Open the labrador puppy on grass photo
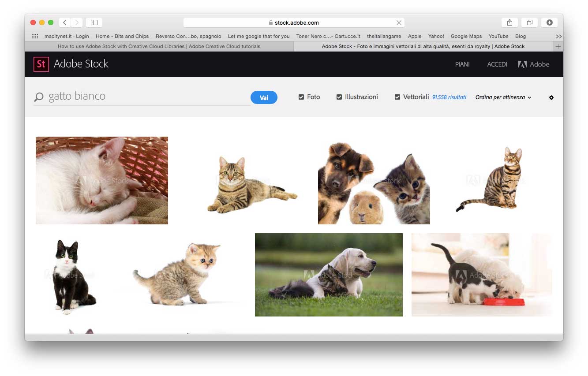This screenshot has height=376, width=588. tap(329, 275)
